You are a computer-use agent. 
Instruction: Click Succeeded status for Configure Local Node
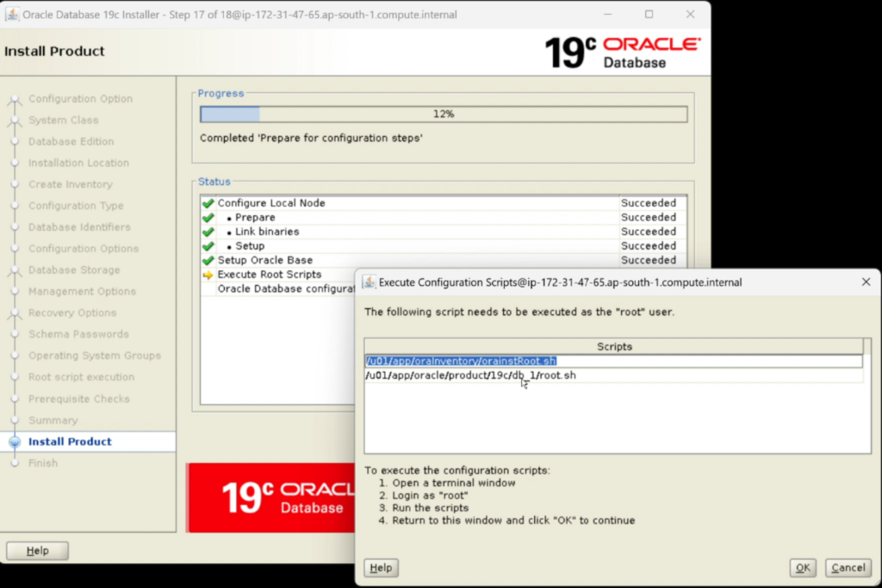[x=649, y=203]
